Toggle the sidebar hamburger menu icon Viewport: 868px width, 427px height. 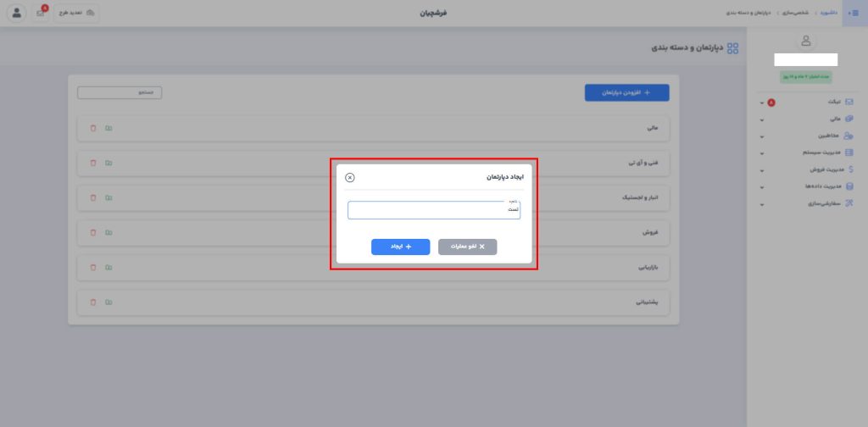pos(854,13)
